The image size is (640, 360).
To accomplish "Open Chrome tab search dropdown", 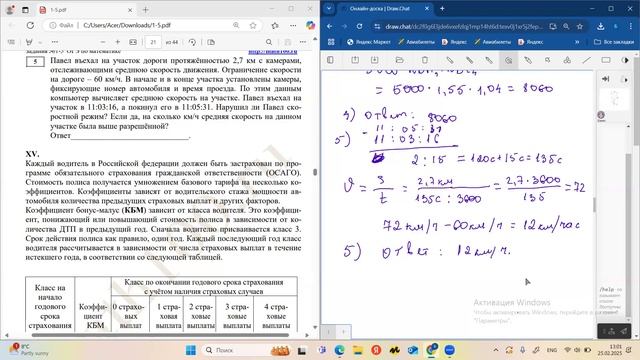I will tap(329, 9).
